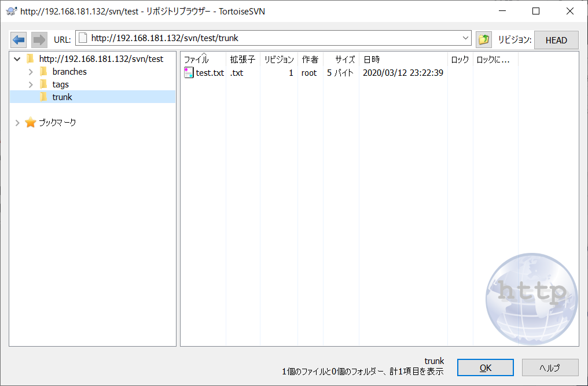Expand the ブックマーク node
This screenshot has width=588, height=386.
(x=16, y=122)
